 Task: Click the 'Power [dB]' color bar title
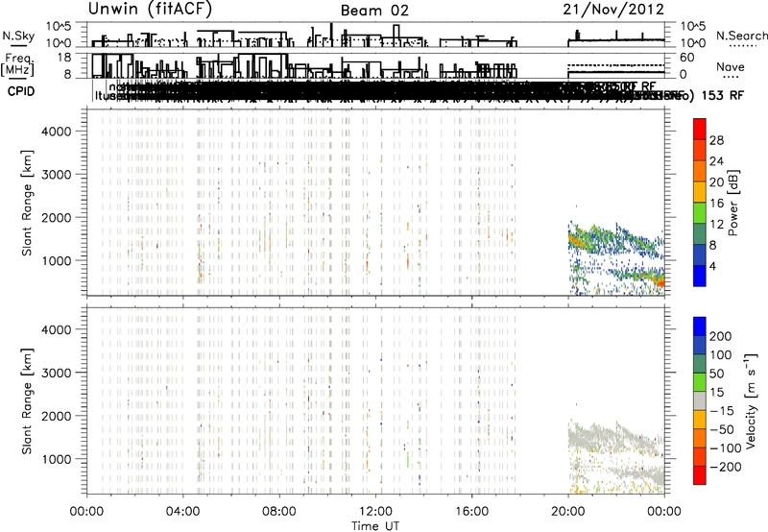click(x=732, y=203)
